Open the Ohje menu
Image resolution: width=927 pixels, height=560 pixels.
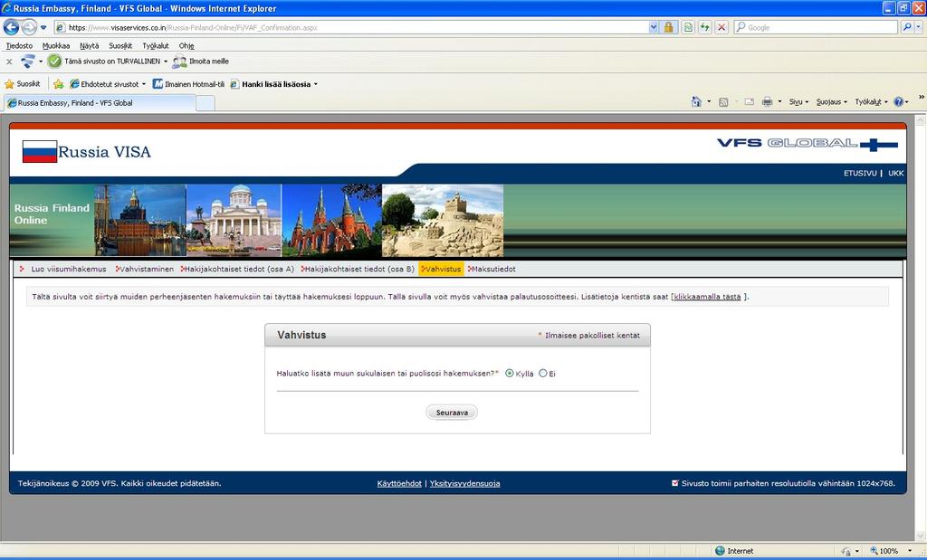pos(186,45)
